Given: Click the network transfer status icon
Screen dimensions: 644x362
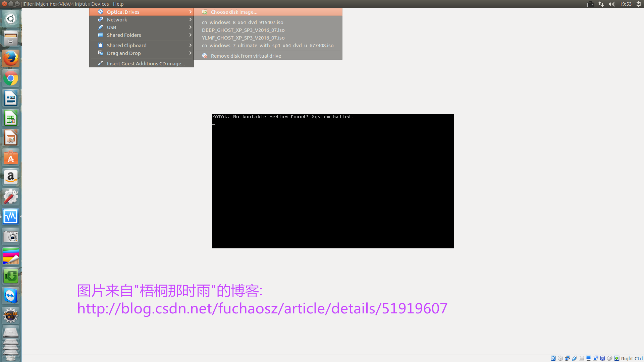Looking at the screenshot, I should tap(601, 4).
